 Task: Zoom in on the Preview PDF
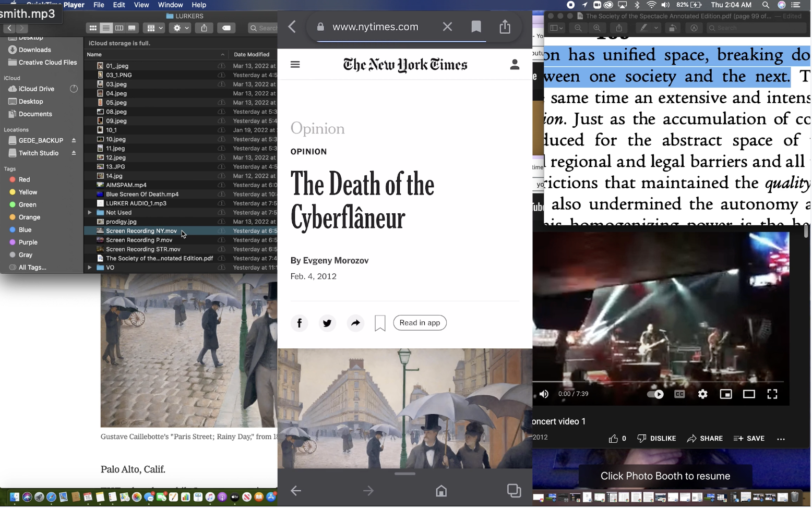[596, 28]
